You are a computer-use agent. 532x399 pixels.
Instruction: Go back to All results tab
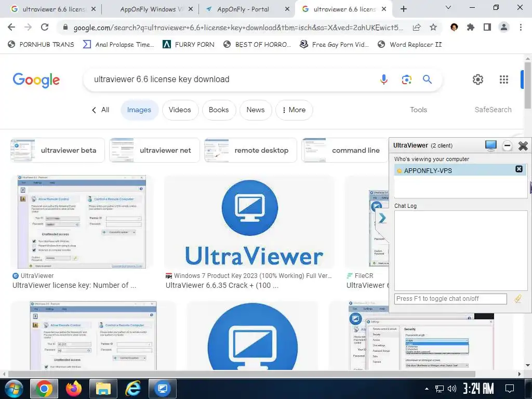click(100, 110)
